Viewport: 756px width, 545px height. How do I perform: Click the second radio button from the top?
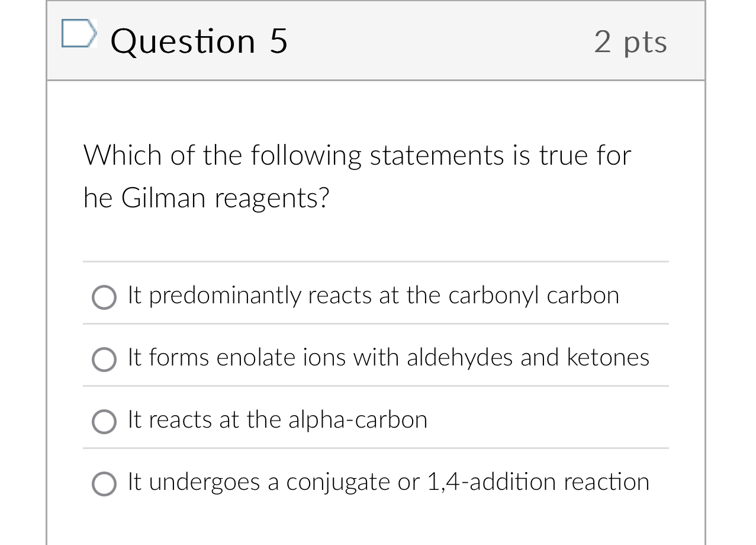(x=104, y=360)
